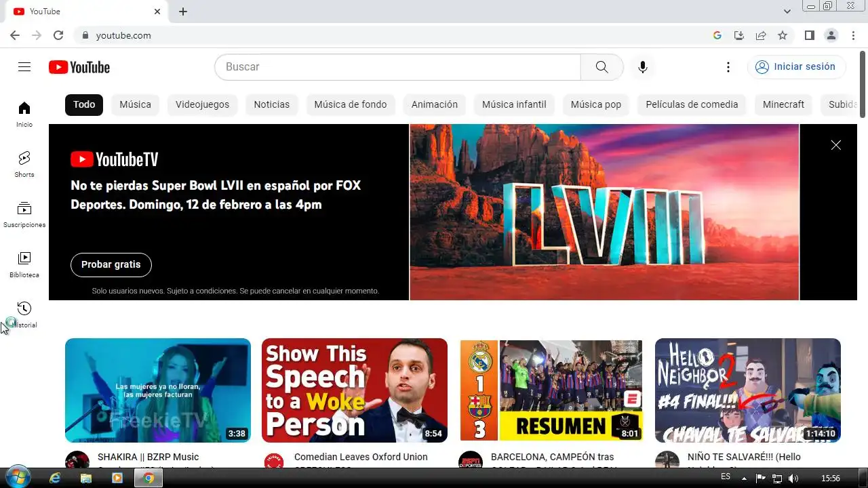Open BARCELONA, CAMPEÓN tras video title
The height and width of the screenshot is (488, 868).
pos(553,457)
